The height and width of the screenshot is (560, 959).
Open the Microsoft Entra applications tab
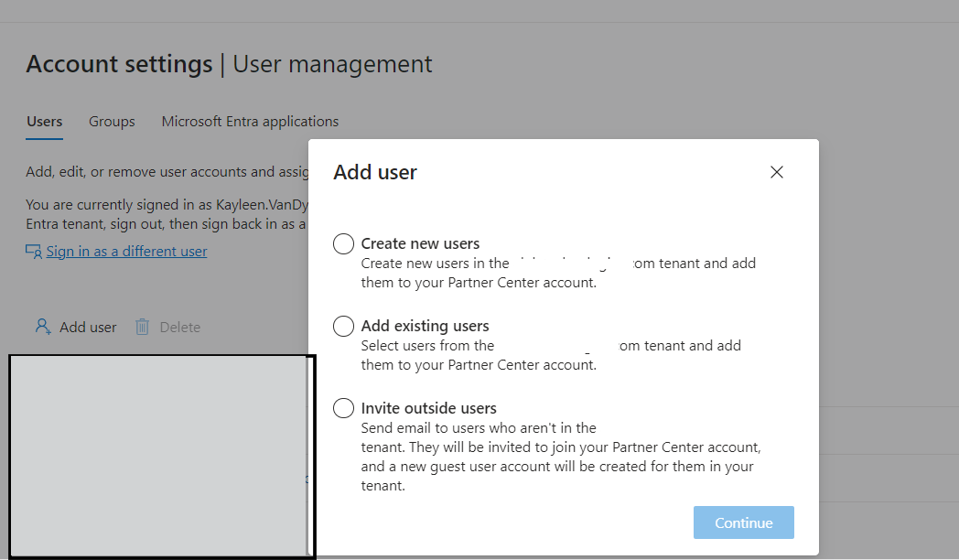[x=250, y=121]
